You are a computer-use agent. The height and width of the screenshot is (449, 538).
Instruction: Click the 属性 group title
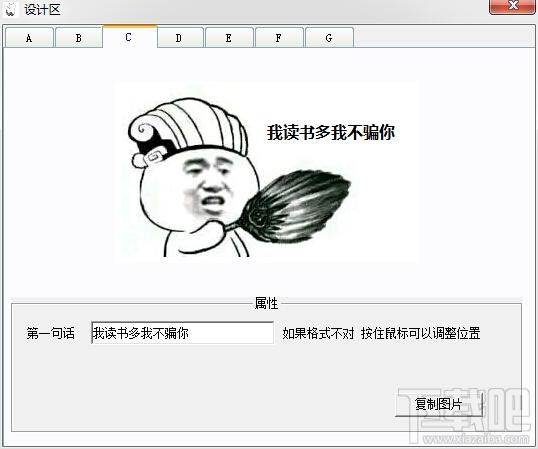click(266, 303)
